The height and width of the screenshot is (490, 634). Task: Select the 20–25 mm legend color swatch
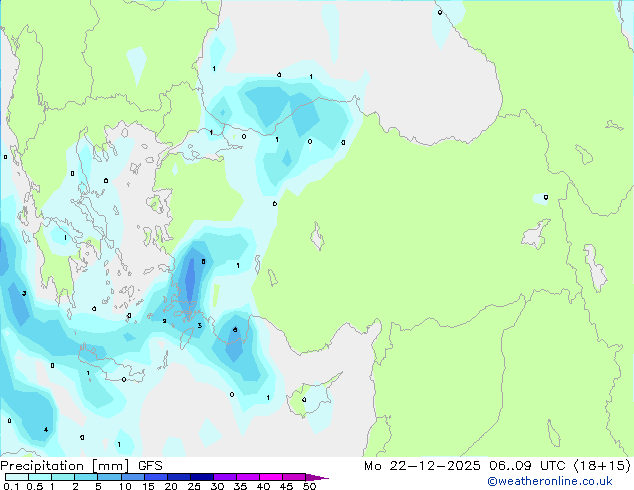[x=179, y=477]
